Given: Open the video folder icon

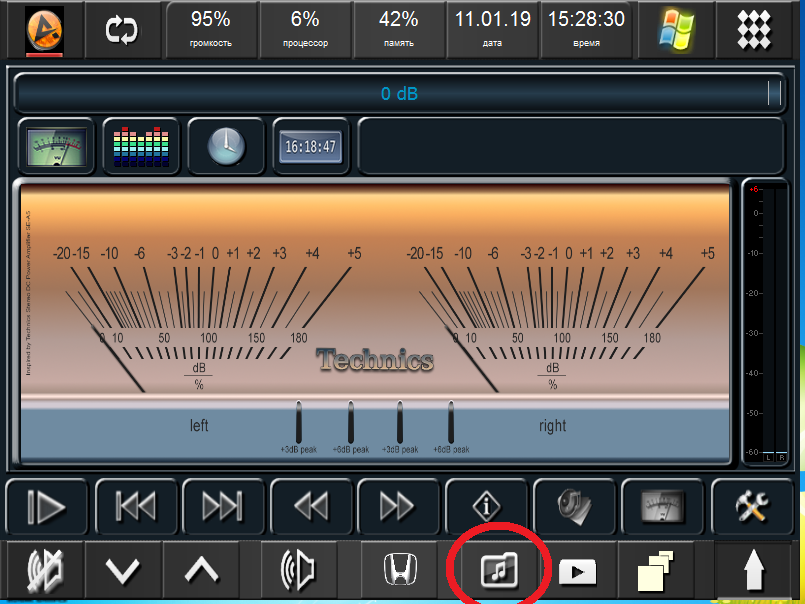Looking at the screenshot, I should [578, 572].
